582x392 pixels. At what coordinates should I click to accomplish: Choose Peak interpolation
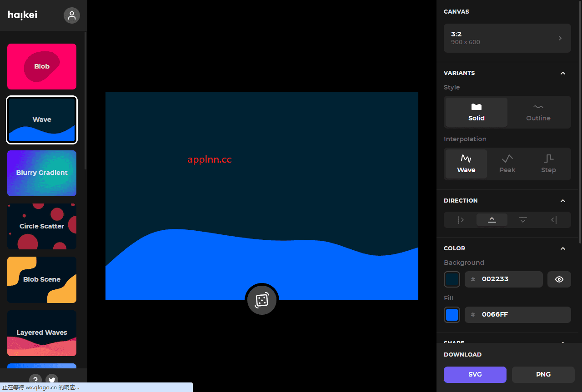507,164
